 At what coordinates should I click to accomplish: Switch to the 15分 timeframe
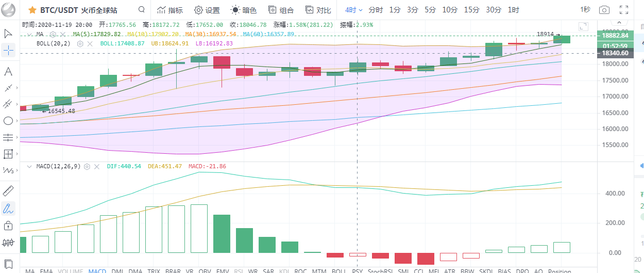(x=471, y=10)
